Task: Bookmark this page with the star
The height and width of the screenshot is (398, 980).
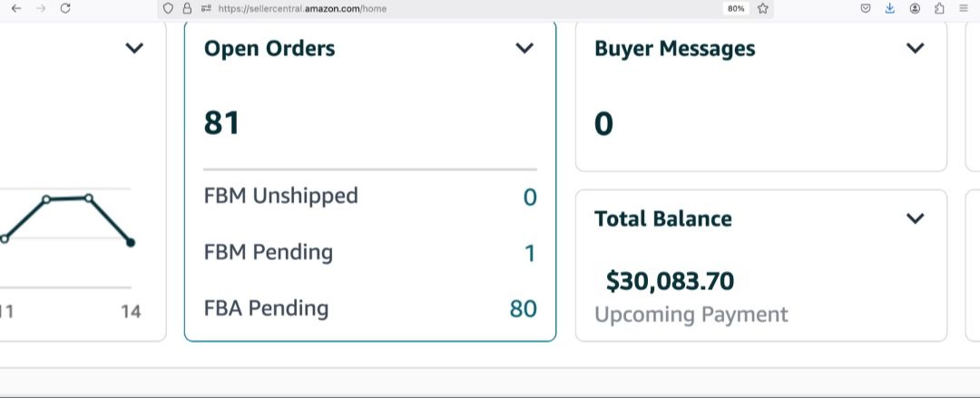Action: (763, 8)
